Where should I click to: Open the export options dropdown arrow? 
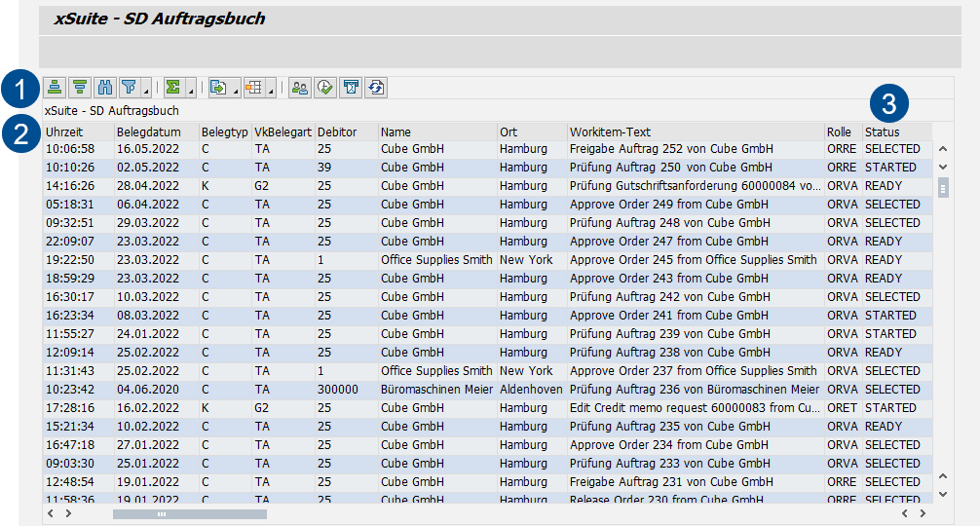pos(236,92)
